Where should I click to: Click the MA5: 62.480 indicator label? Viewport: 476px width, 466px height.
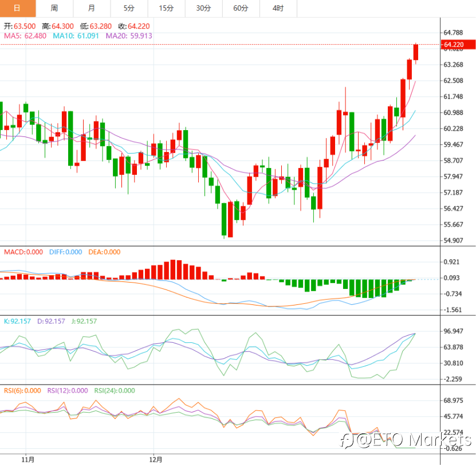pos(25,36)
